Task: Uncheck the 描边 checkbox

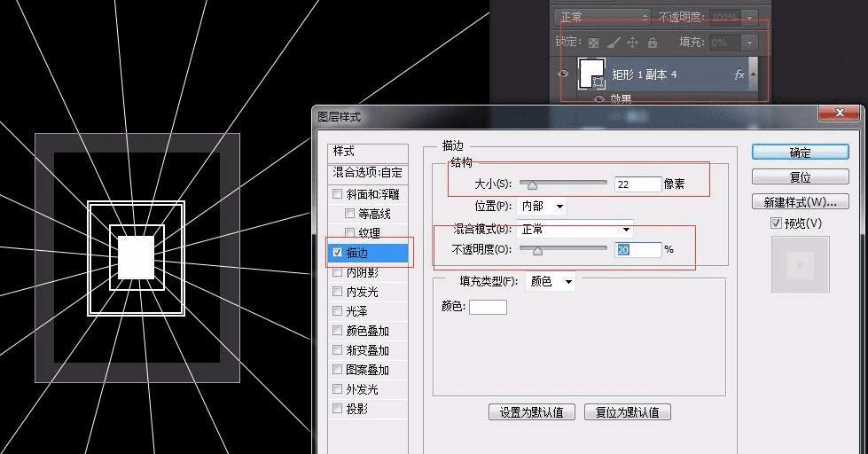Action: tap(337, 253)
